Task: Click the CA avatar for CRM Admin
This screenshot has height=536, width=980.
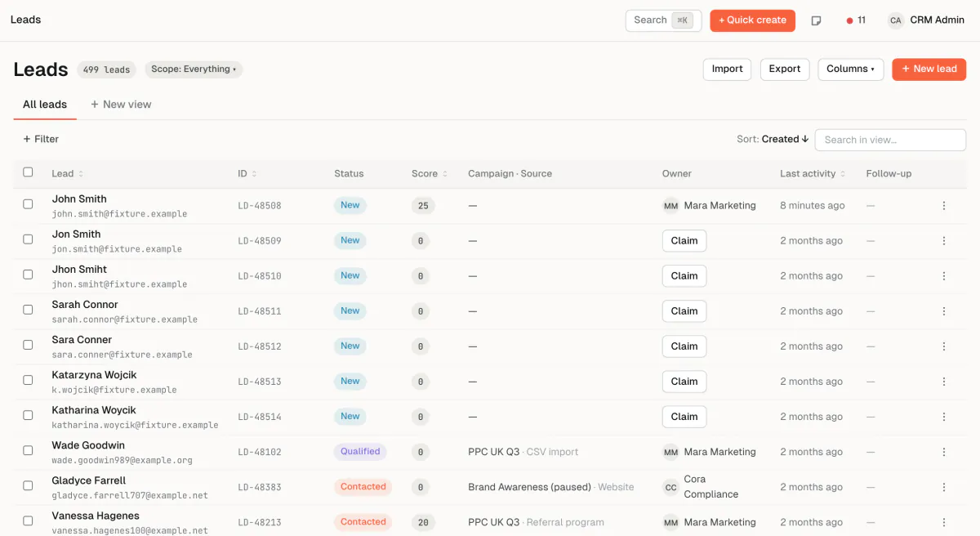Action: click(x=896, y=20)
